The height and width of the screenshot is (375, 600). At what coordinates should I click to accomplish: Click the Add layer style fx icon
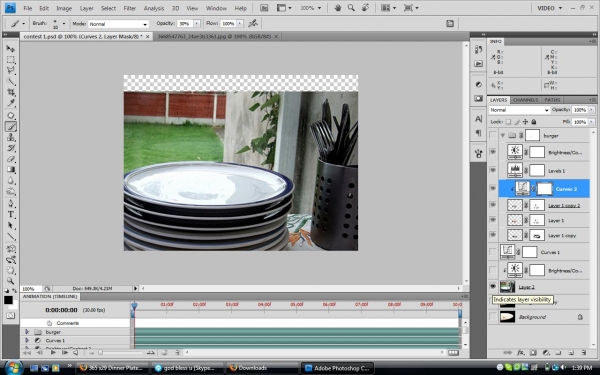pos(521,352)
